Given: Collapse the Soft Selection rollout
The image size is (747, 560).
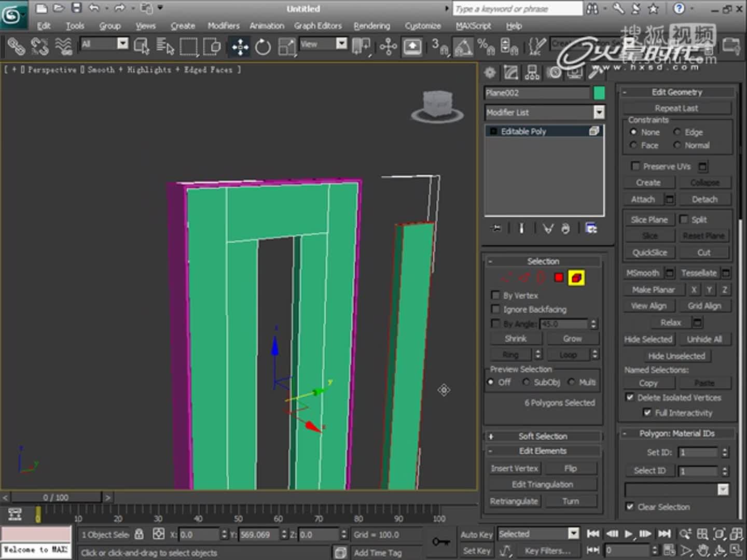Looking at the screenshot, I should (543, 436).
